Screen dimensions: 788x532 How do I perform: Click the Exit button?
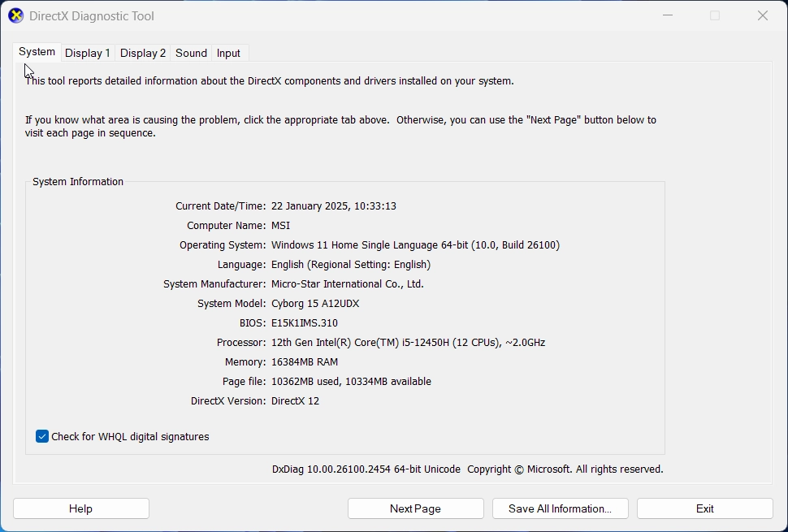pos(705,508)
